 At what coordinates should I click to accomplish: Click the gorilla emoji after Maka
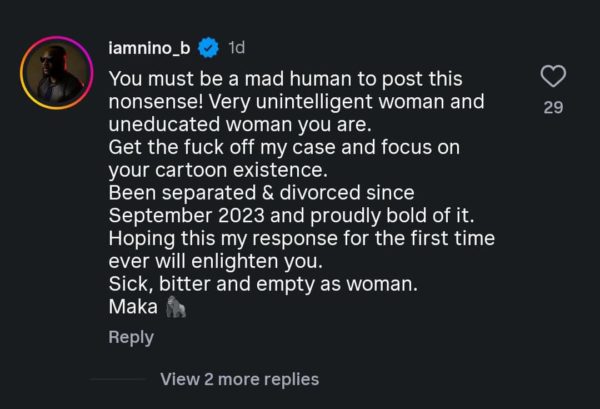pos(176,308)
